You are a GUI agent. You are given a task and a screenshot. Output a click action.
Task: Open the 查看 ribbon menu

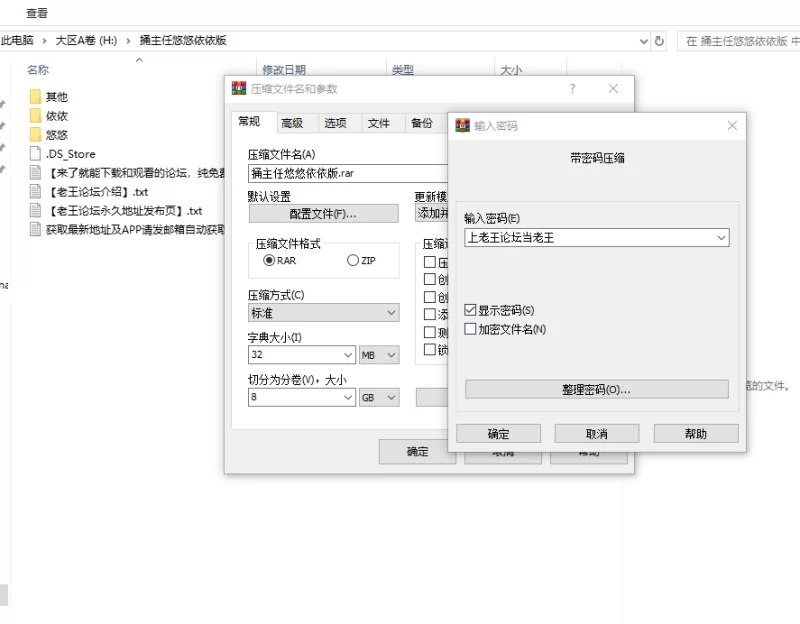coord(37,13)
